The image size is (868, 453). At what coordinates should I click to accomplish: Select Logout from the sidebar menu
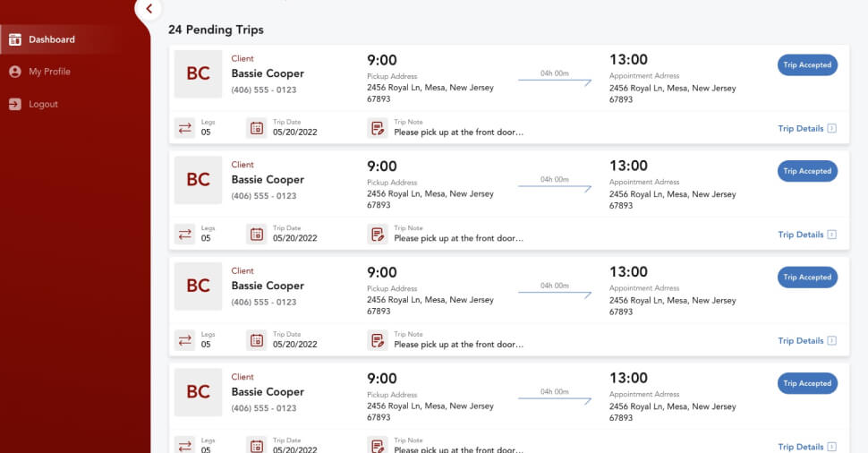pos(43,104)
